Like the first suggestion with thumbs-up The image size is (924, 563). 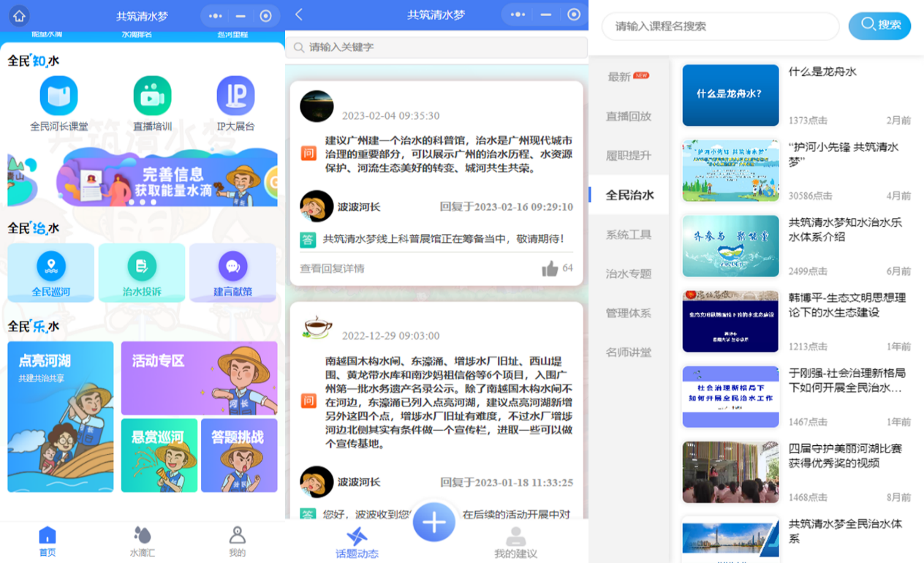pyautogui.click(x=550, y=269)
